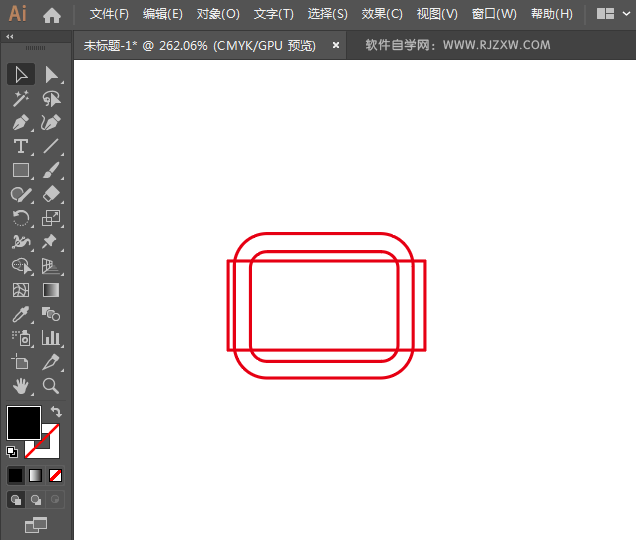Open the 对象(O) menu
This screenshot has height=540, width=636.
point(218,14)
